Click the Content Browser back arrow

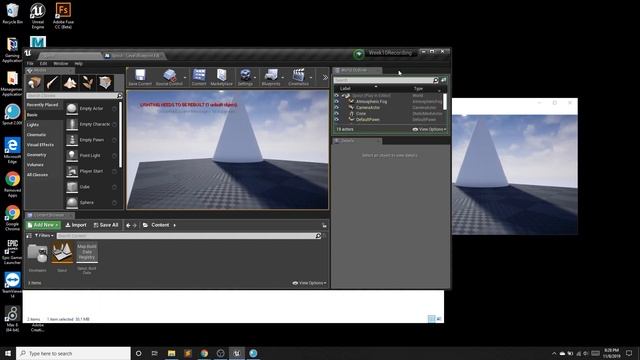click(128, 225)
